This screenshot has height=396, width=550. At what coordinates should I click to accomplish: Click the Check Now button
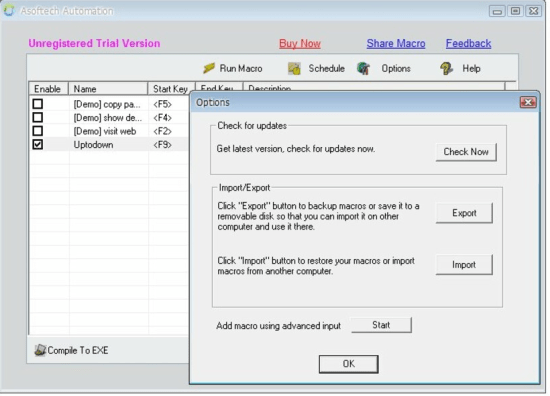pos(466,152)
